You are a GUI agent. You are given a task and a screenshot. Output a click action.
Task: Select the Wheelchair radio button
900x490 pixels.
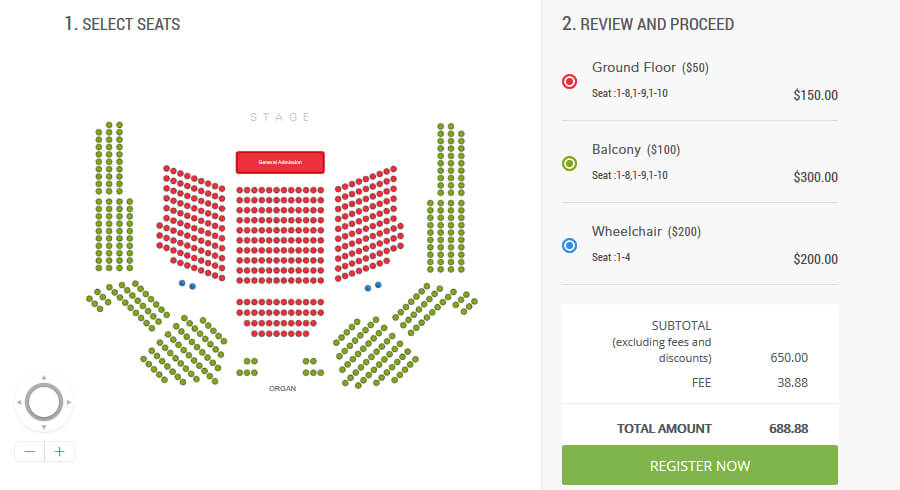coord(570,245)
